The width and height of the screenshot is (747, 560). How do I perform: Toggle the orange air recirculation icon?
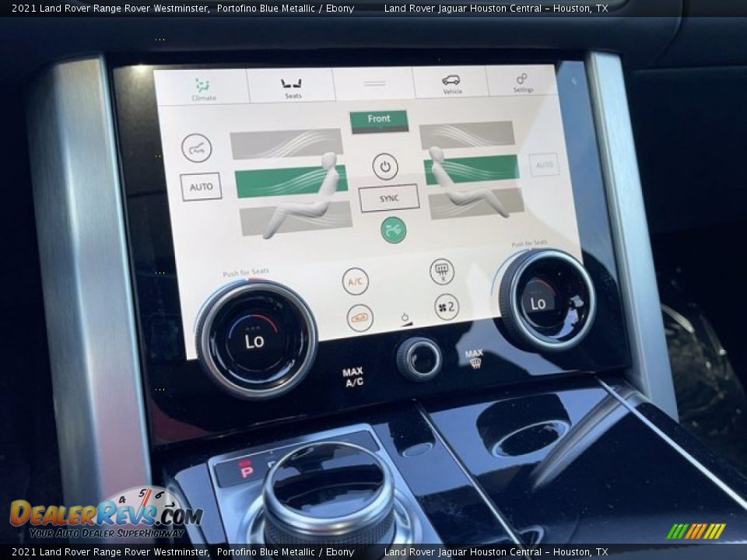359,317
